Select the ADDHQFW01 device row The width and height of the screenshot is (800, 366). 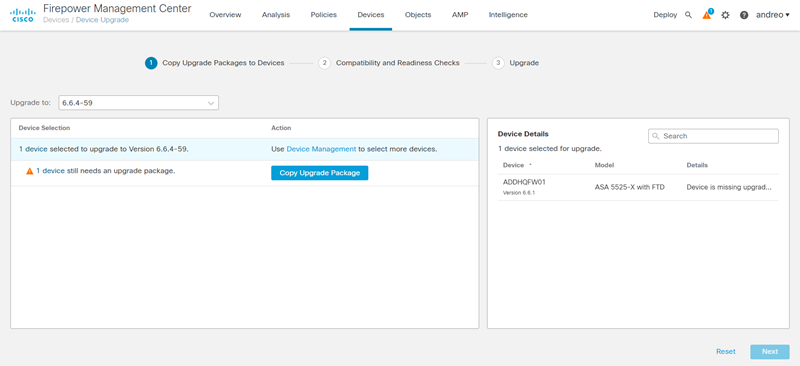638,187
